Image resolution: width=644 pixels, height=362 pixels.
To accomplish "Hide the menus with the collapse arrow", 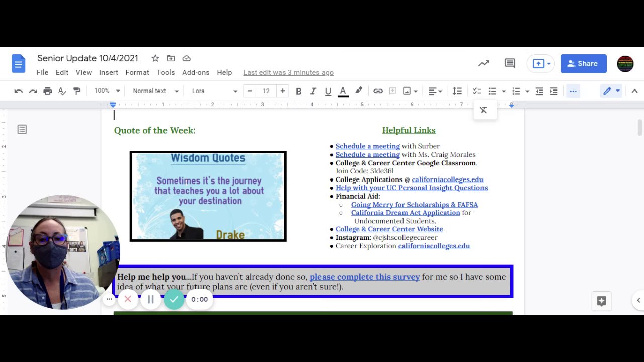I will [x=634, y=91].
